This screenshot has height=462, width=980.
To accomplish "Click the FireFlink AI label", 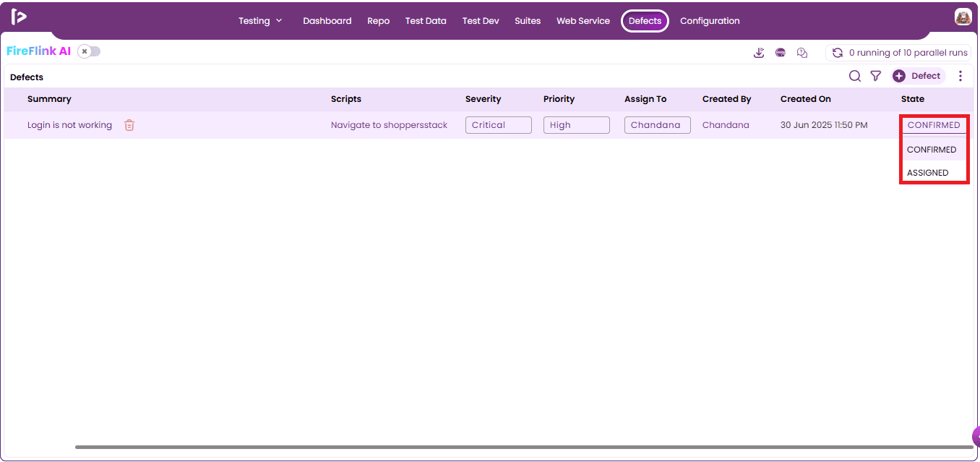I will click(39, 51).
